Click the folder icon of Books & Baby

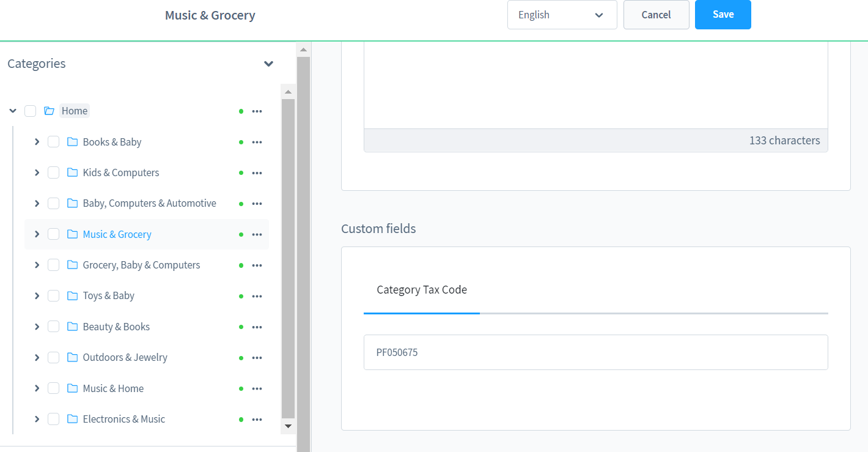72,142
